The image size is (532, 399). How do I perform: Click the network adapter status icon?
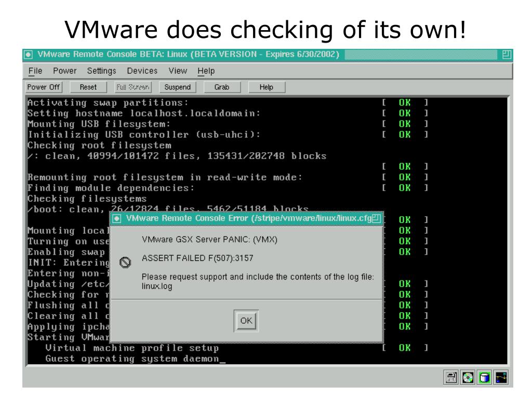coord(501,377)
